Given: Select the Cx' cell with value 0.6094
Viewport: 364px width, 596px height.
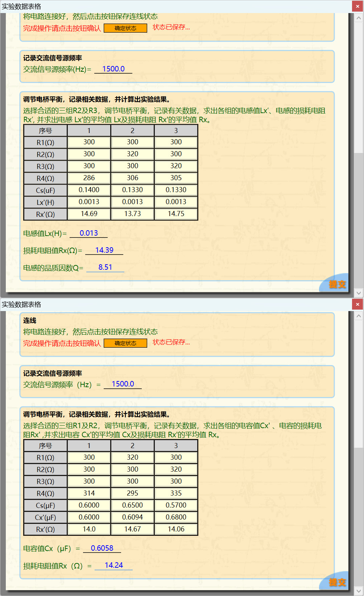Looking at the screenshot, I should coord(132,517).
